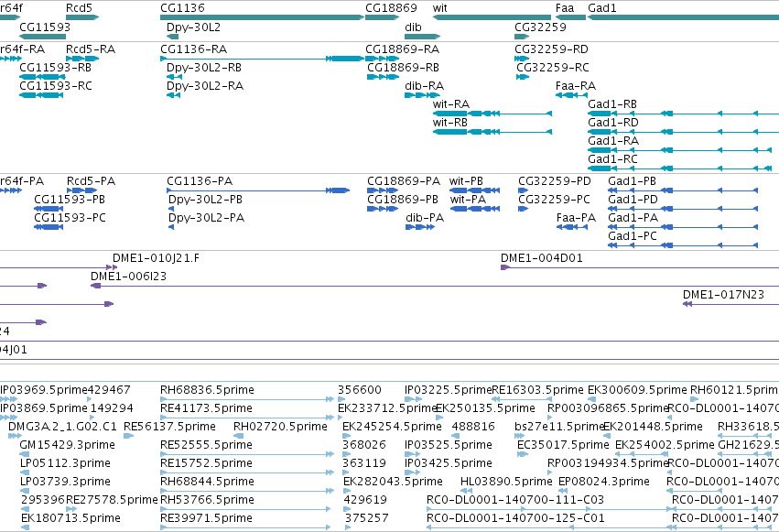
Task: Click transcript CG32259-RD
Action: [x=522, y=59]
